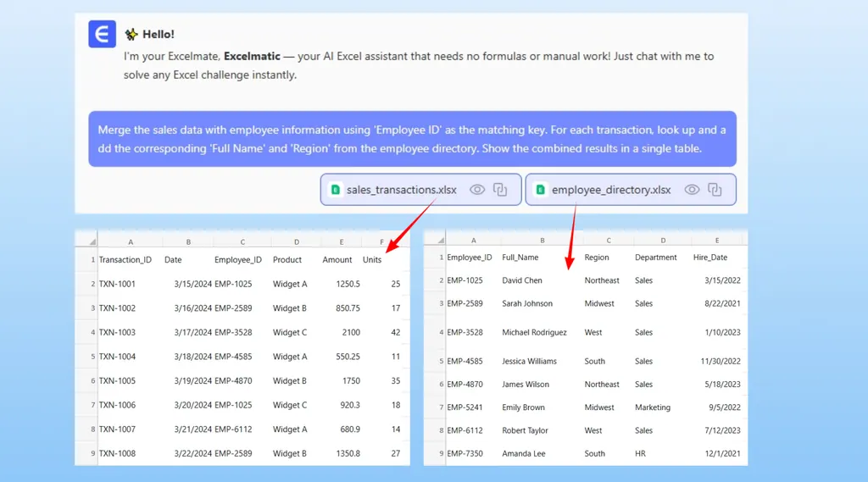The height and width of the screenshot is (482, 868).
Task: Click the Marketing department cell
Action: point(652,407)
